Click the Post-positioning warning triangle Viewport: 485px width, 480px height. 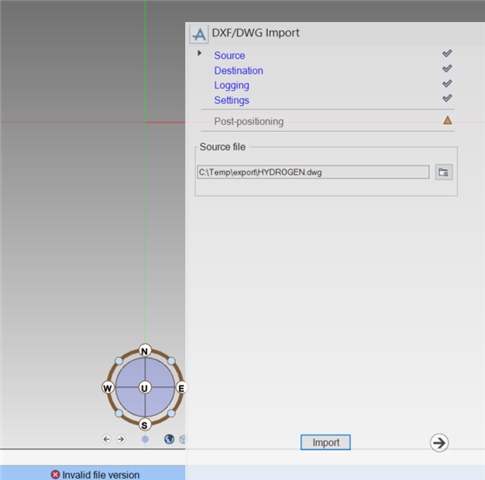pos(448,120)
